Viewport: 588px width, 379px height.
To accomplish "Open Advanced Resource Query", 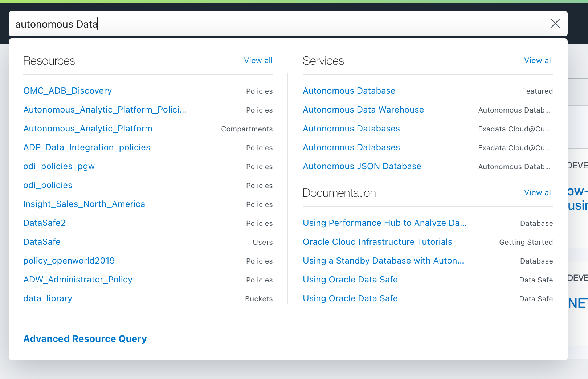I will [85, 339].
